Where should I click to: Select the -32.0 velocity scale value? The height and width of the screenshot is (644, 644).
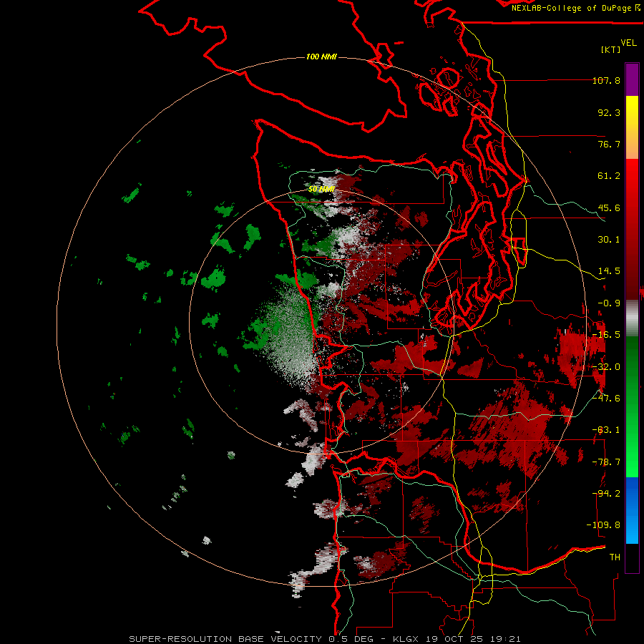pos(606,367)
